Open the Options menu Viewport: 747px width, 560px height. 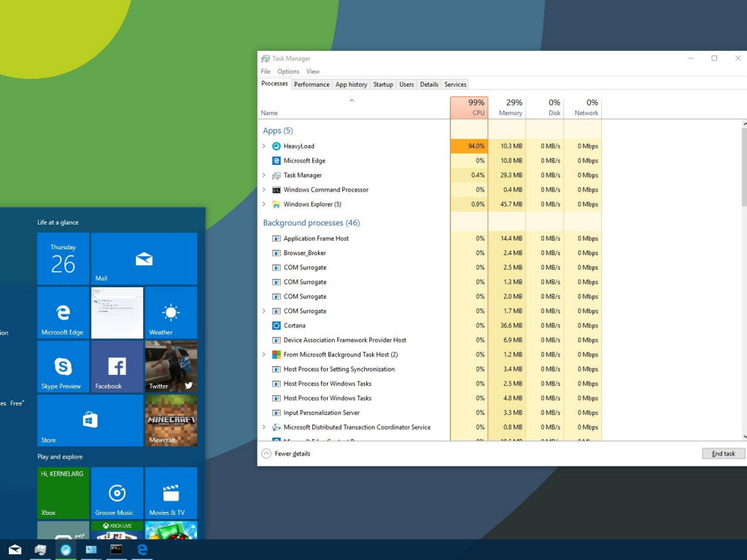[288, 71]
